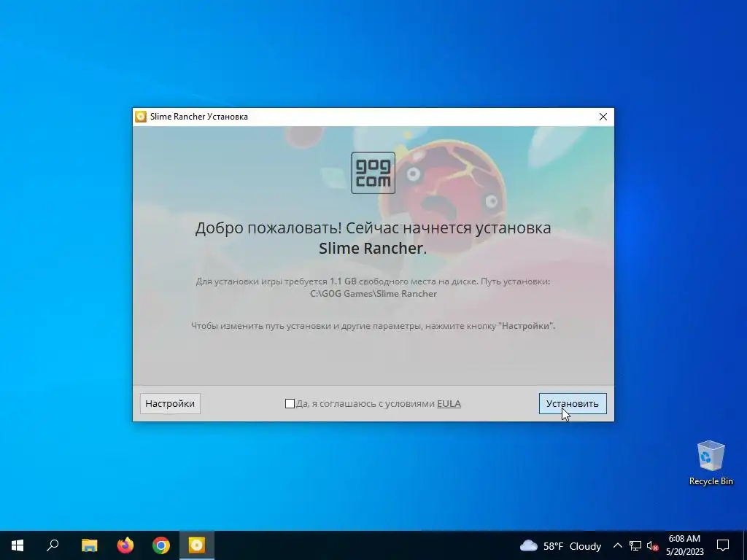Viewport: 747px width, 560px height.
Task: Open the weather widget showing 58°F Cloudy
Action: [560, 545]
